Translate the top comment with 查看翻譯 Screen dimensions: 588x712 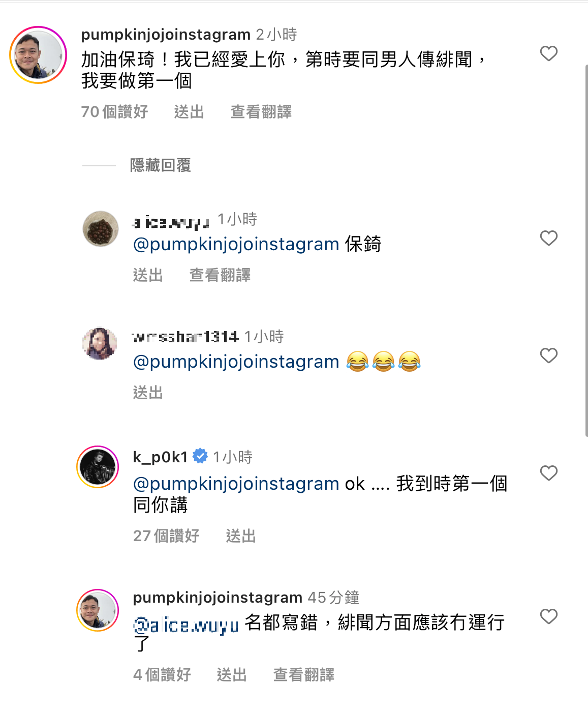tap(261, 112)
